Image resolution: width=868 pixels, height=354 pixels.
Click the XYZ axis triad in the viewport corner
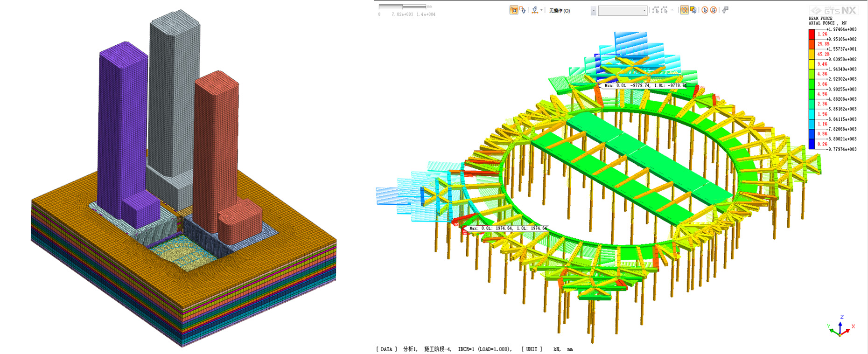[x=840, y=327]
